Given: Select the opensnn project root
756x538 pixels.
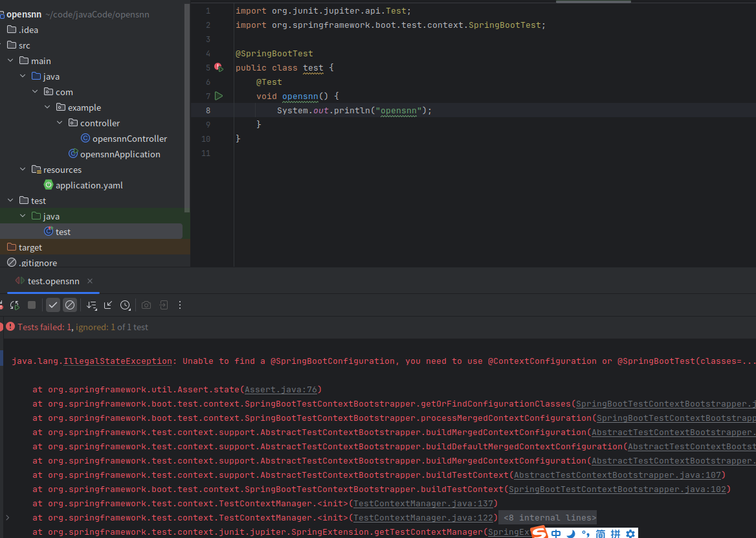Looking at the screenshot, I should point(24,14).
